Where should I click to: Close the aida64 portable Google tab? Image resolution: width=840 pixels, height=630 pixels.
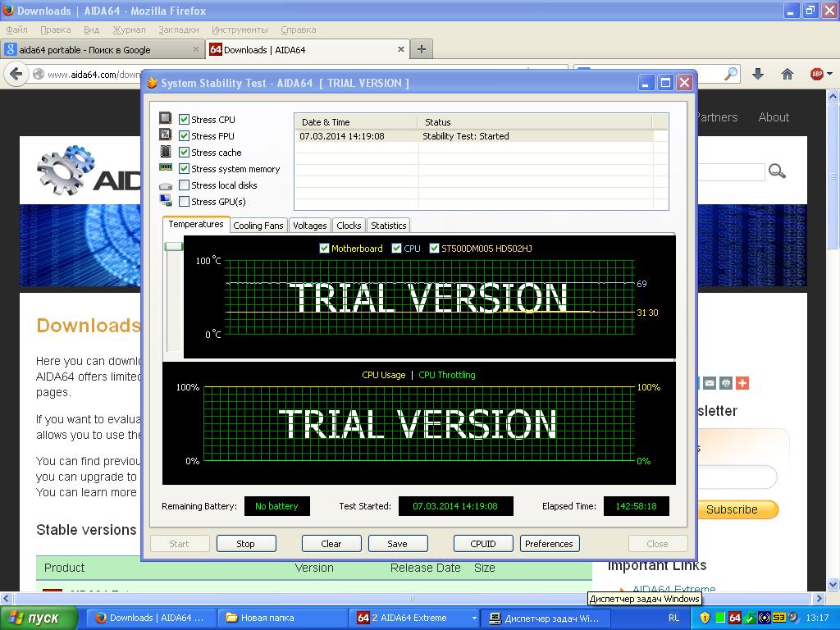pyautogui.click(x=195, y=49)
